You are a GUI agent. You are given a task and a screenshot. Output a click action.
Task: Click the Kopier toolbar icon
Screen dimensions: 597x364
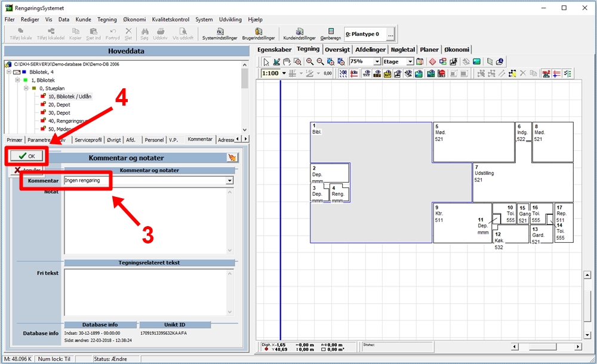tap(75, 34)
